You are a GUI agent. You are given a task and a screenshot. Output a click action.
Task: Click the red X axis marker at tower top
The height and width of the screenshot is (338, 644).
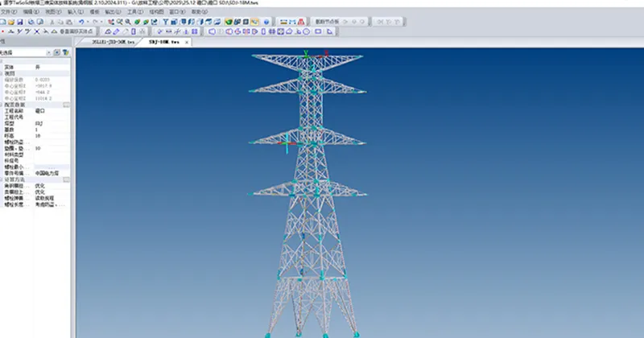[326, 53]
